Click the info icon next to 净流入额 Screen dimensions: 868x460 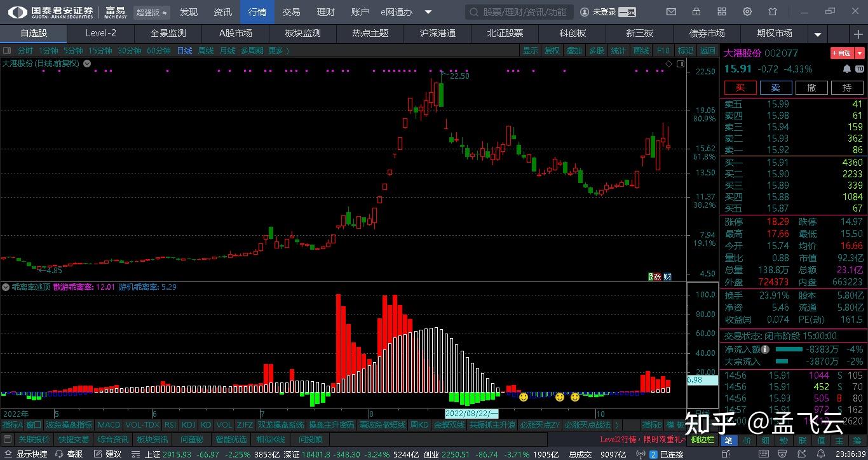765,349
